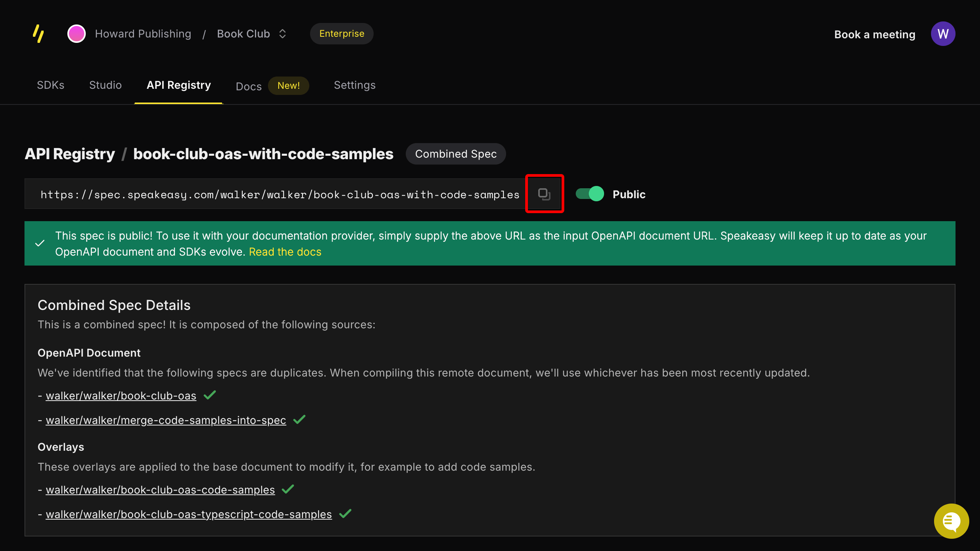Click the copy URL icon beside the spec link
Viewport: 980px width, 551px height.
(544, 194)
